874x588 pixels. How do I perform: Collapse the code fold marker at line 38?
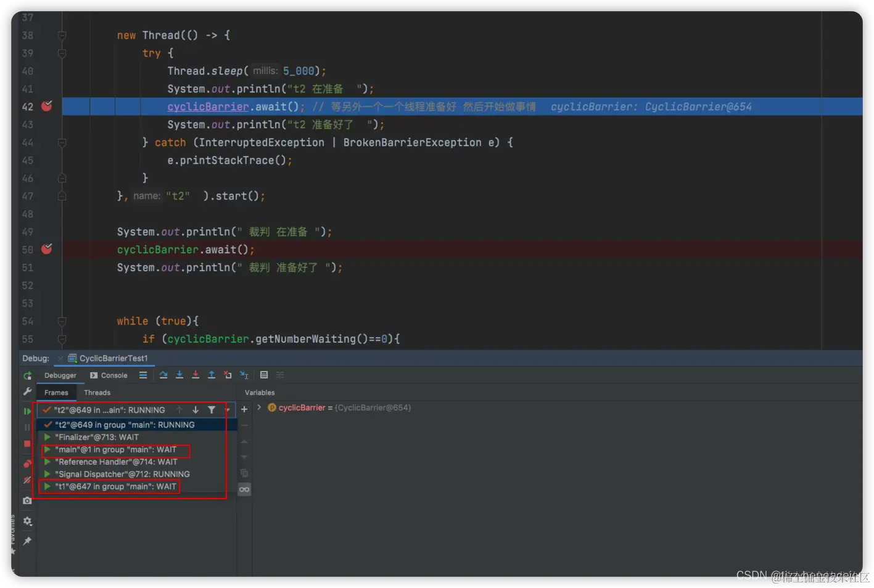[x=62, y=36]
